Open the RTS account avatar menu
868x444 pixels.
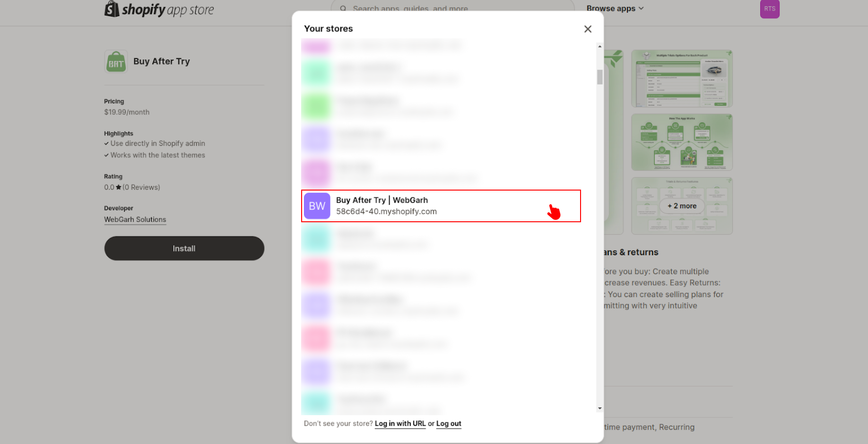point(769,9)
